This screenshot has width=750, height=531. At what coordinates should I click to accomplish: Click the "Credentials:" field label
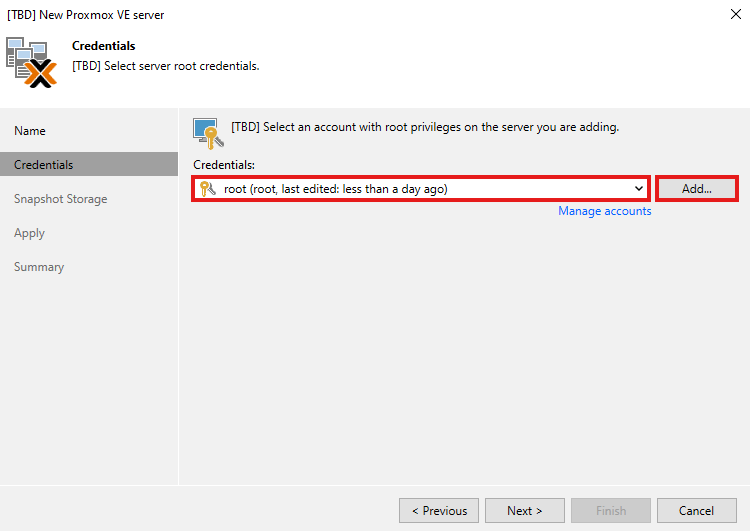(x=223, y=164)
